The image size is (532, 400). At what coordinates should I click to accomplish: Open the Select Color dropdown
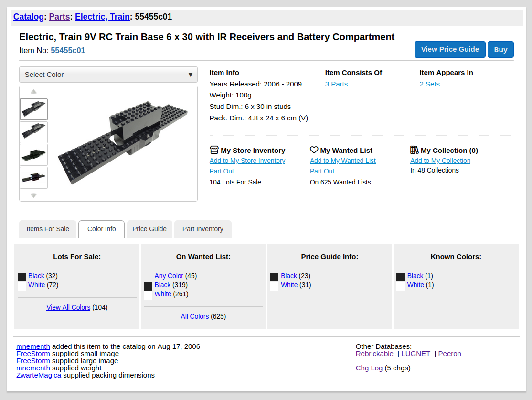pos(108,75)
